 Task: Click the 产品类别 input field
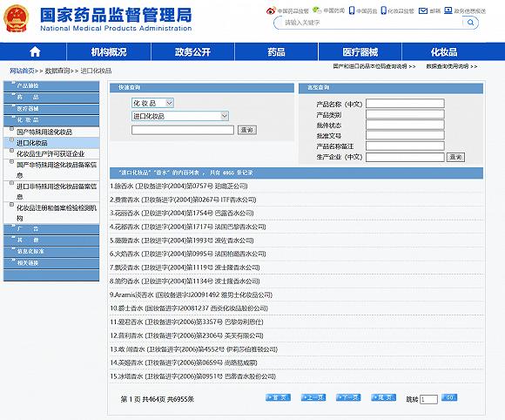(x=405, y=114)
